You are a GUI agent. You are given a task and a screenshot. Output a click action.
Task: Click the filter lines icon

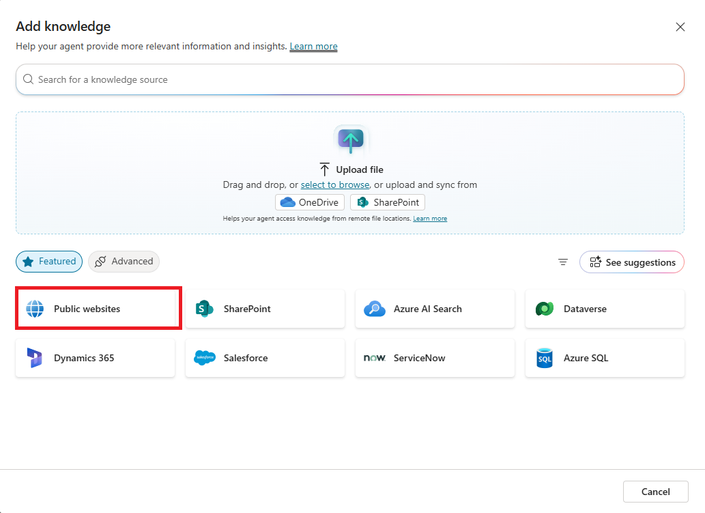coord(563,262)
